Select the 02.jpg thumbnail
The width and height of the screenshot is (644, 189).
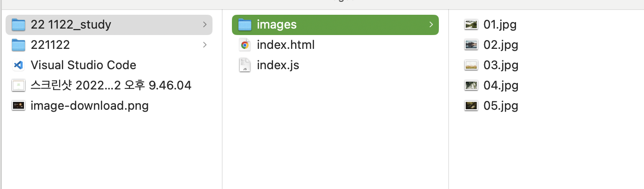coord(471,45)
